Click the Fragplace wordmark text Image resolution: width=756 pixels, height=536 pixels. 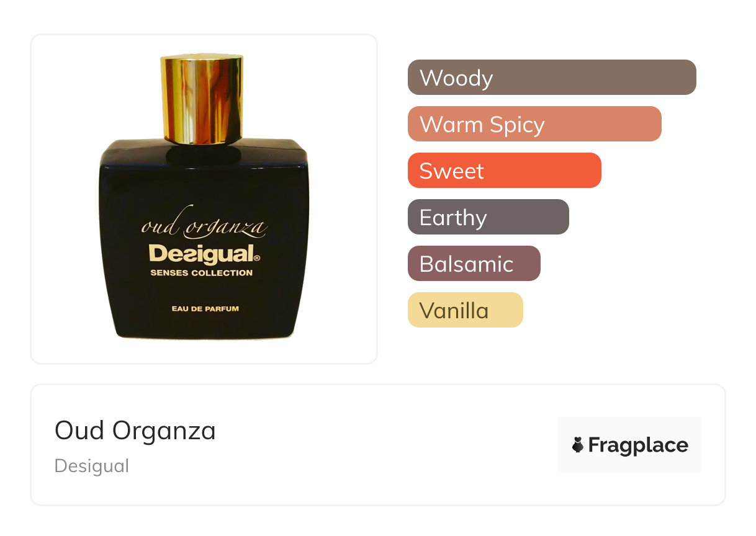[638, 445]
